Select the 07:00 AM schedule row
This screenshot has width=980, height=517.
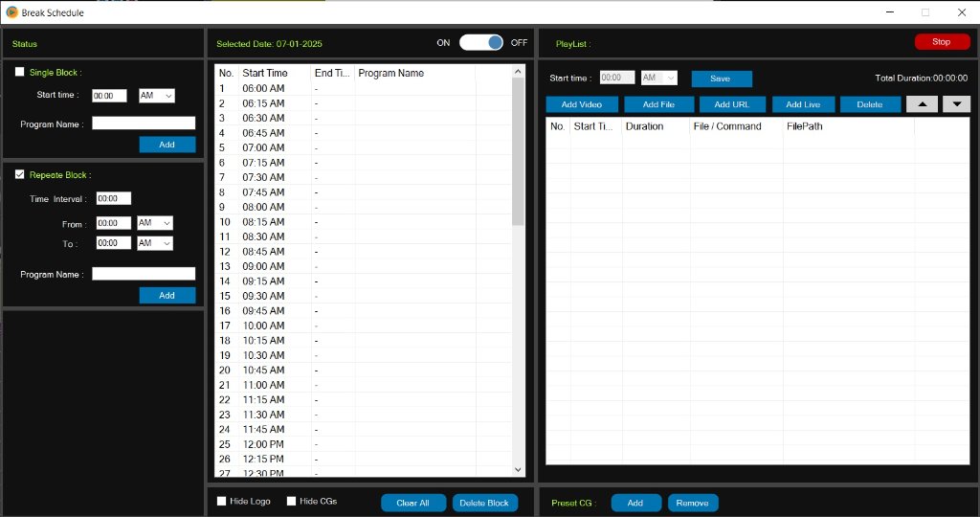pos(363,147)
